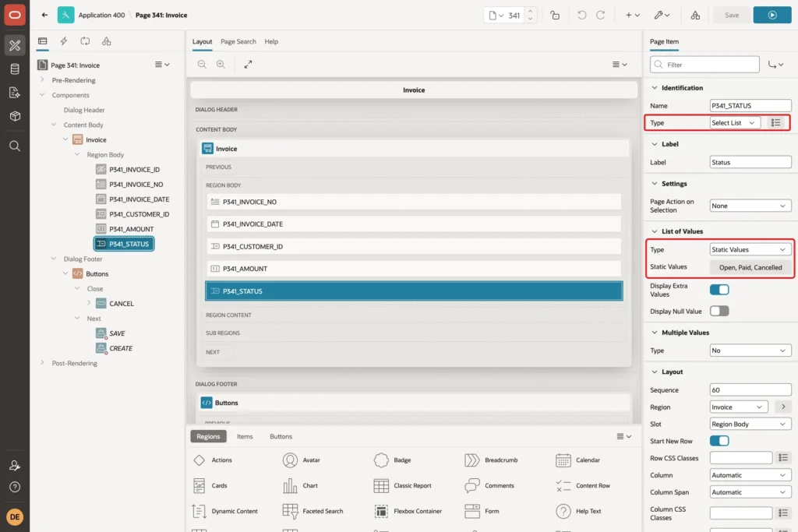The height and width of the screenshot is (532, 798).
Task: Toggle Display Null Value switch
Action: [x=719, y=311]
